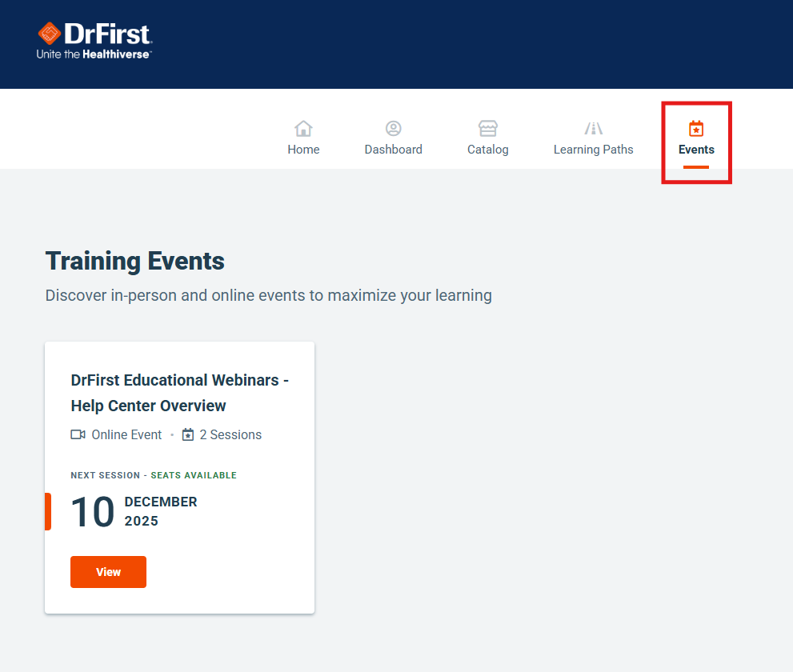Navigate to Learning Paths tab label
793x672 pixels.
point(593,150)
